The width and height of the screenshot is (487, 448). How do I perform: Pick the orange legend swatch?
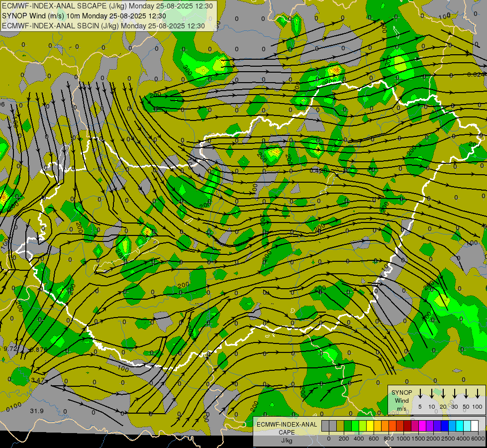(x=385, y=426)
